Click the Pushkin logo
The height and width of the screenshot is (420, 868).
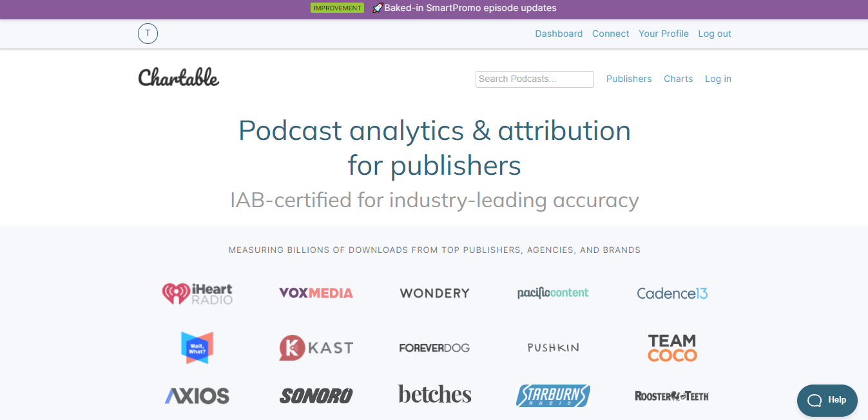[553, 348]
